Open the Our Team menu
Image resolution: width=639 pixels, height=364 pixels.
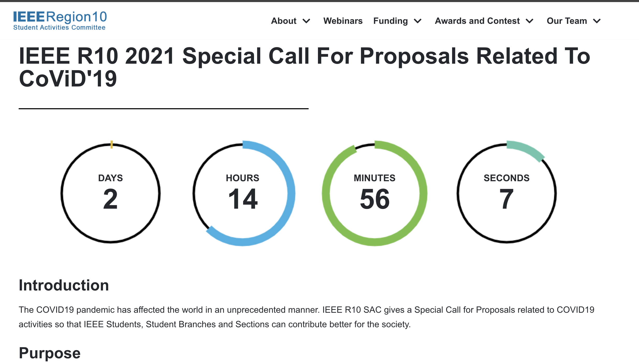(x=567, y=21)
